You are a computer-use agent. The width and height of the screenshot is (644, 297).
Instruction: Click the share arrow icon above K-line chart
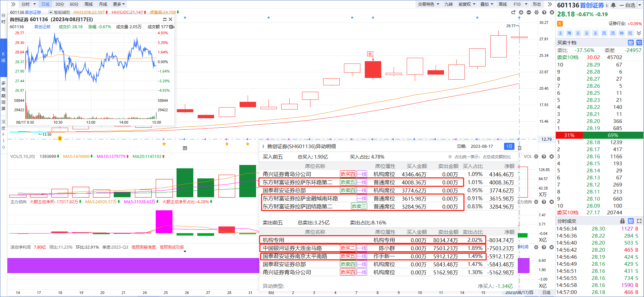pyautogui.click(x=513, y=12)
